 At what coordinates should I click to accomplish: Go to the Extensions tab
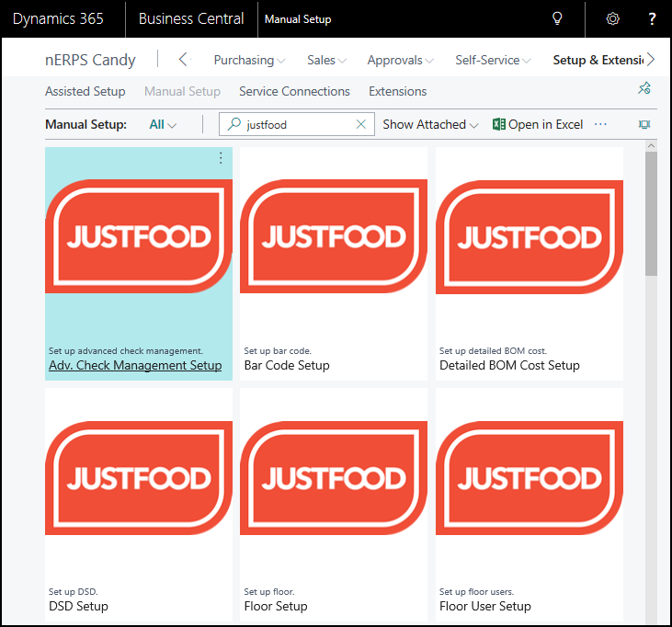[397, 91]
